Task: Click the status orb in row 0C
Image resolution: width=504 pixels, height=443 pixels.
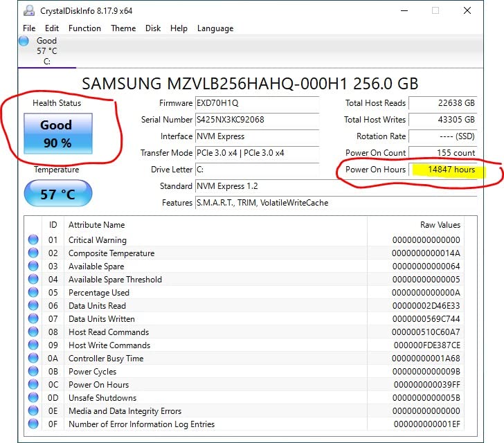Action: pyautogui.click(x=33, y=384)
